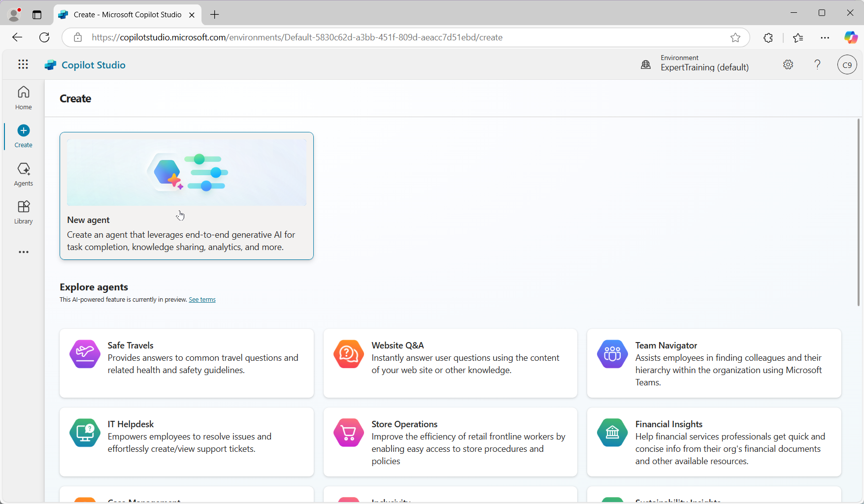This screenshot has height=504, width=864.
Task: Open Copilot Studio settings gear
Action: [x=788, y=64]
